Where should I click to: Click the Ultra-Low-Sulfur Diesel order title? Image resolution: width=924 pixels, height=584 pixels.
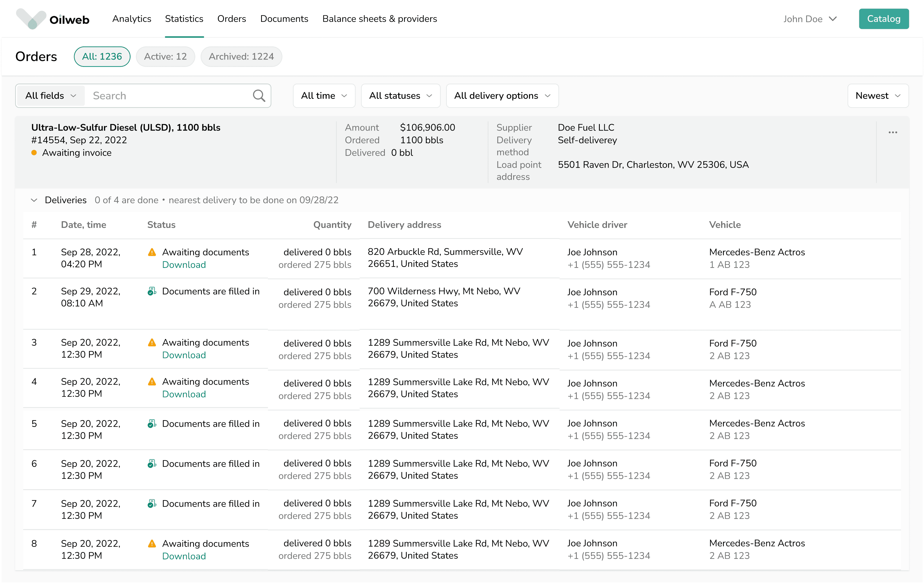tap(126, 127)
